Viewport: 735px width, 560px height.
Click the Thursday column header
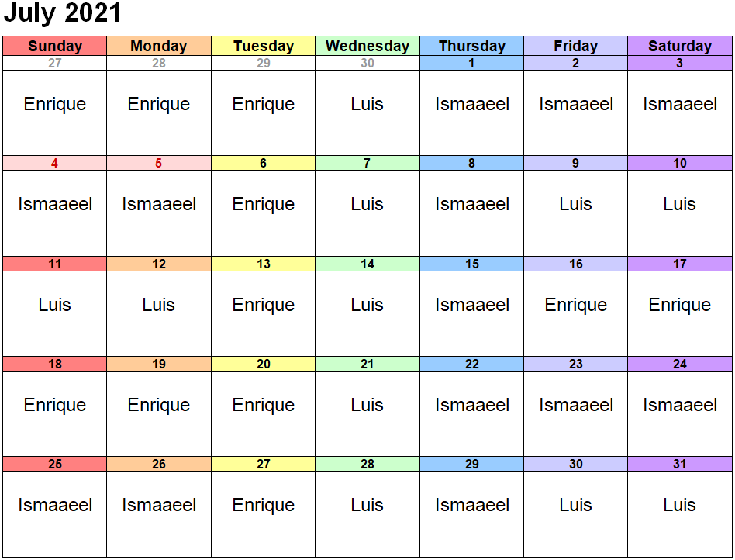pyautogui.click(x=471, y=46)
